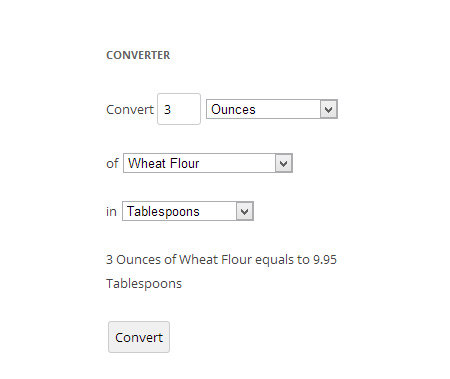Viewport: 450px width, 379px height.
Task: Click the arrow on the Ounces dropdown
Action: coord(328,109)
